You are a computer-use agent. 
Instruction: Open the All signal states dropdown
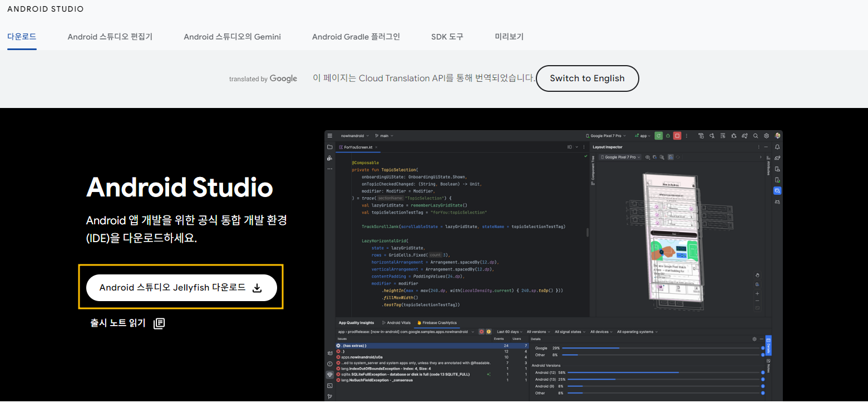(570, 332)
